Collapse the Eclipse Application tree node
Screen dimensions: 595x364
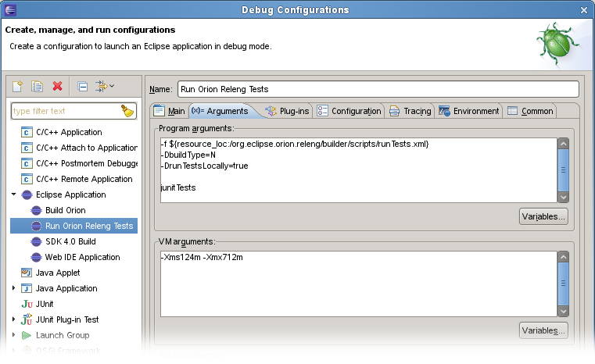click(13, 194)
